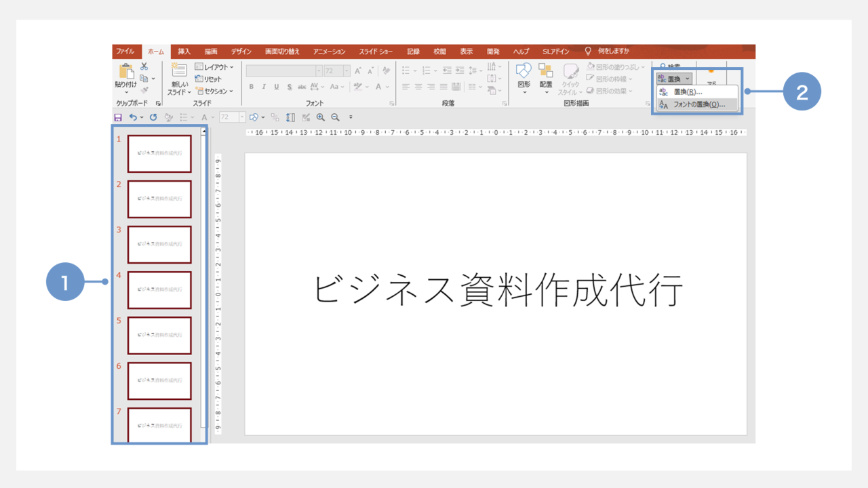Click the Quick Styles (クイックスタイル) icon
868x488 pixels.
tap(570, 72)
